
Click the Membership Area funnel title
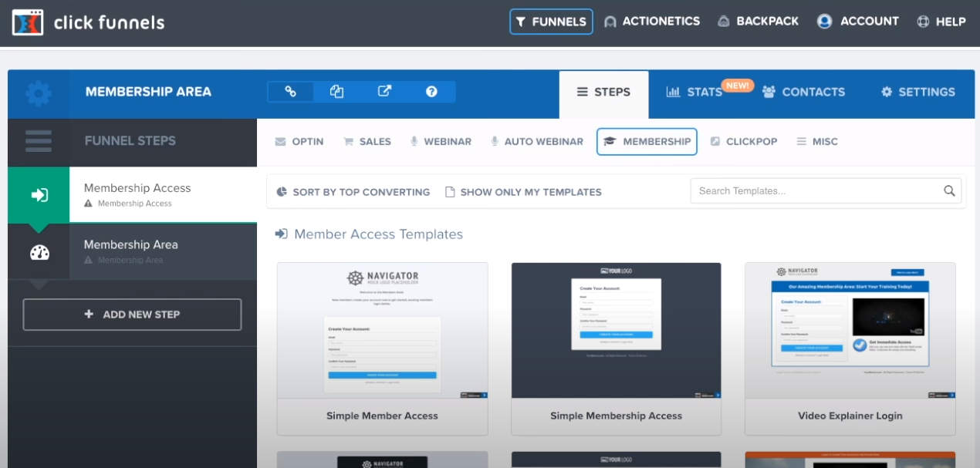coord(148,92)
